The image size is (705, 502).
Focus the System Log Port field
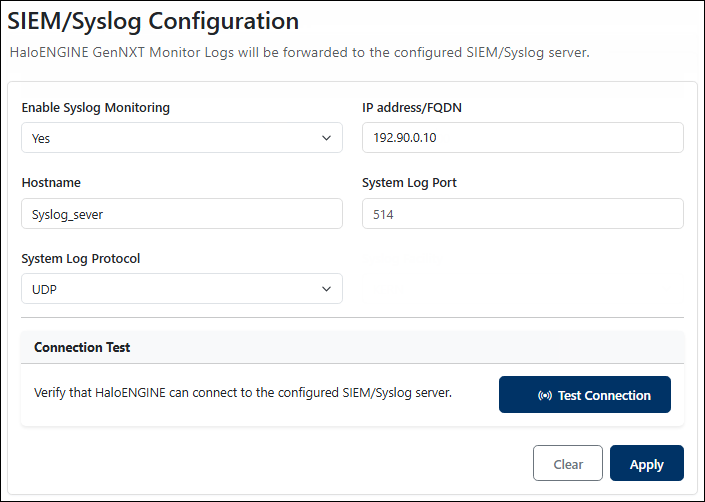[523, 213]
